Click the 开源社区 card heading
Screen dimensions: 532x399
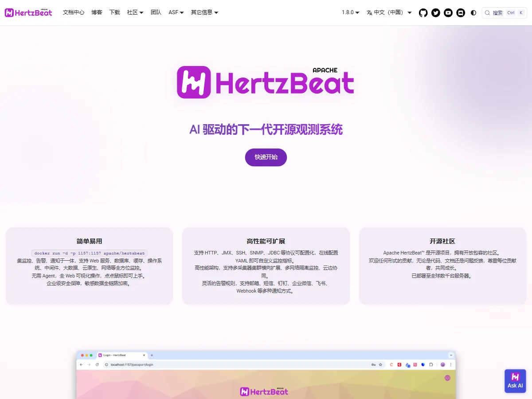coord(442,241)
